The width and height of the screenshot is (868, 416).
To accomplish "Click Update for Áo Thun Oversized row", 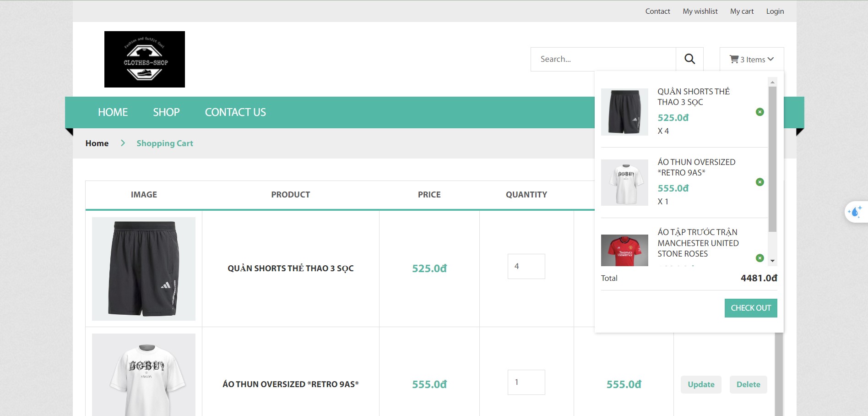I will coord(701,384).
